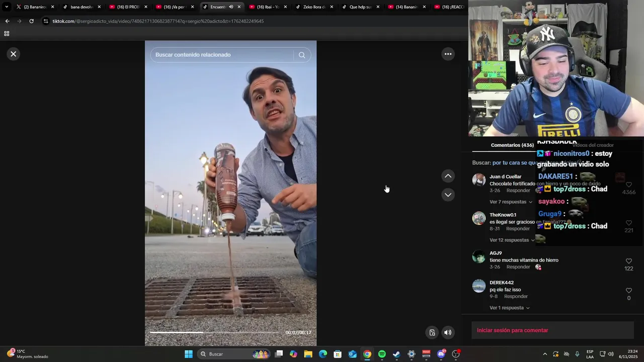Click the tiktok.com address bar URL
The height and width of the screenshot is (362, 644).
pyautogui.click(x=158, y=21)
